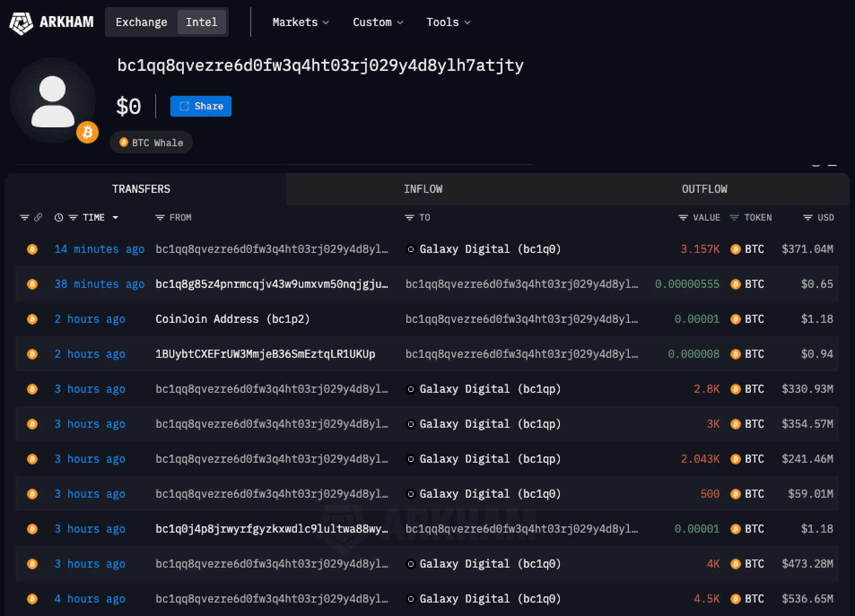The height and width of the screenshot is (616, 855).
Task: Click the Bitcoin icon in 38 minutes ago row
Action: (x=32, y=284)
